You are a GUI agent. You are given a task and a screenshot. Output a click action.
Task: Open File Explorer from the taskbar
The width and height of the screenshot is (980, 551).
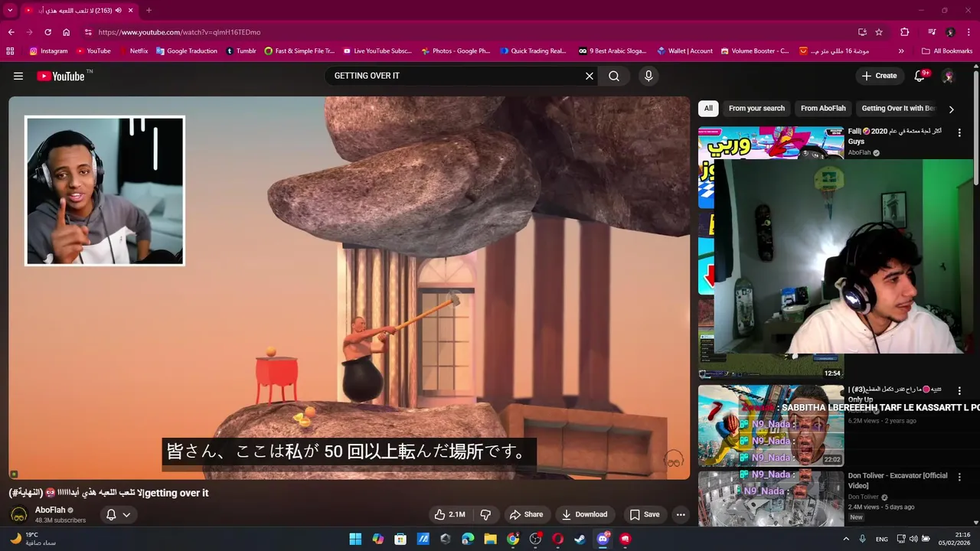pos(490,539)
